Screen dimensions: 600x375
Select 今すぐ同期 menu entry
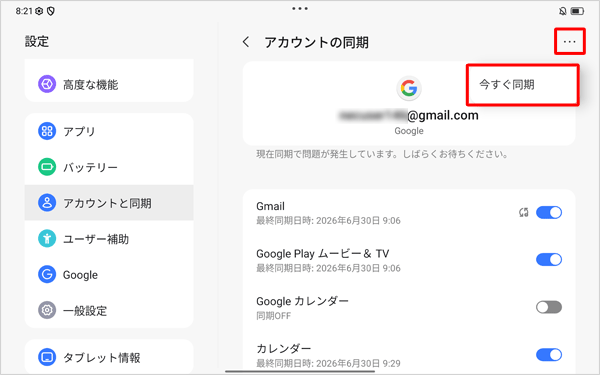[522, 85]
